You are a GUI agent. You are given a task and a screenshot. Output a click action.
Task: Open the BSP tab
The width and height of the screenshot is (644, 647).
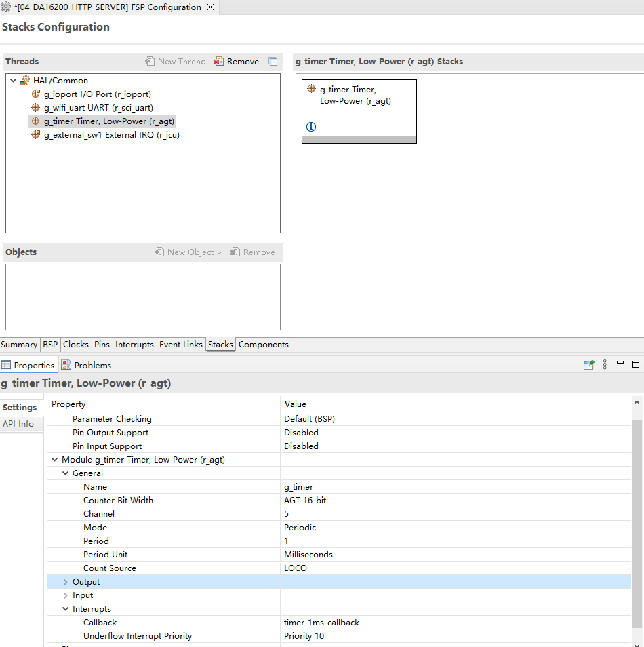coord(50,345)
